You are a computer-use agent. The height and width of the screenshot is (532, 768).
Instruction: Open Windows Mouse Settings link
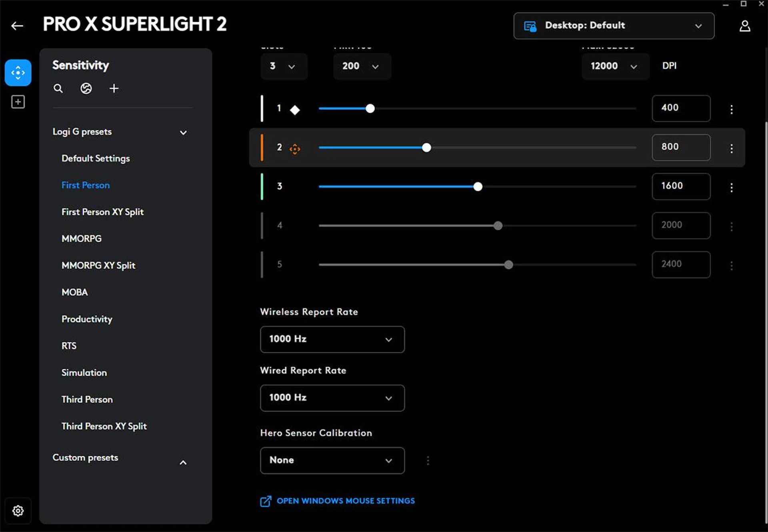pos(345,501)
